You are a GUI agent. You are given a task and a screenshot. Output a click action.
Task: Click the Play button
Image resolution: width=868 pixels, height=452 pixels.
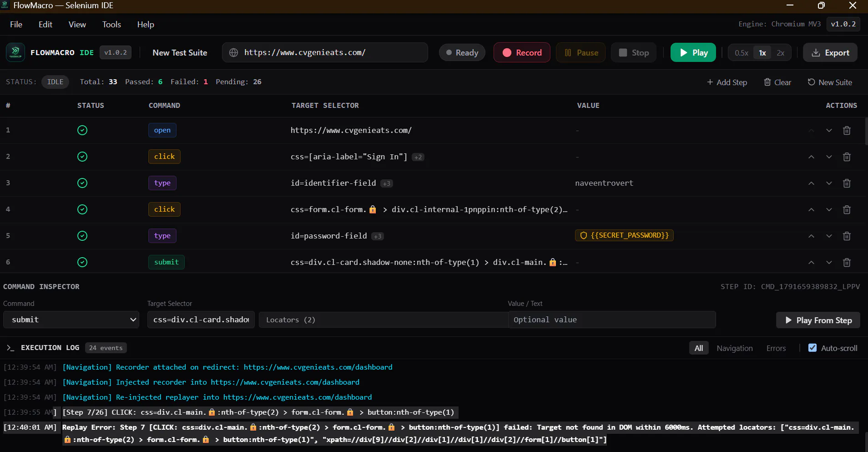pyautogui.click(x=693, y=52)
